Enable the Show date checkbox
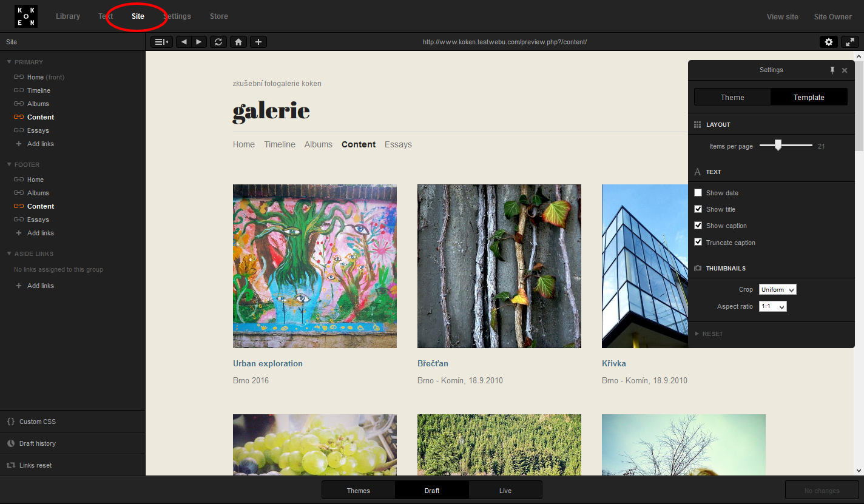This screenshot has width=864, height=504. (698, 193)
